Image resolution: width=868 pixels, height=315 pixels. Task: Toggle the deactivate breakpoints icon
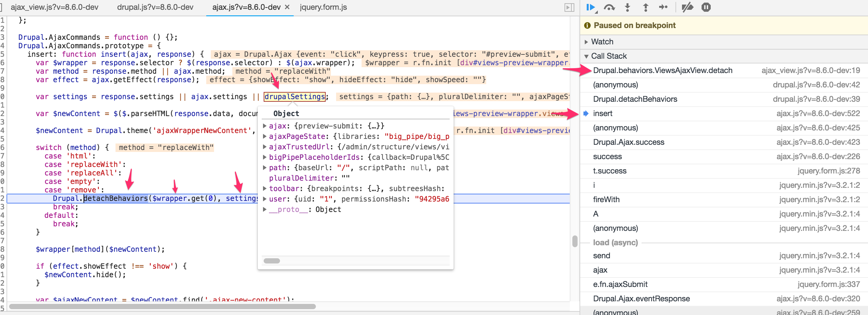click(x=687, y=7)
